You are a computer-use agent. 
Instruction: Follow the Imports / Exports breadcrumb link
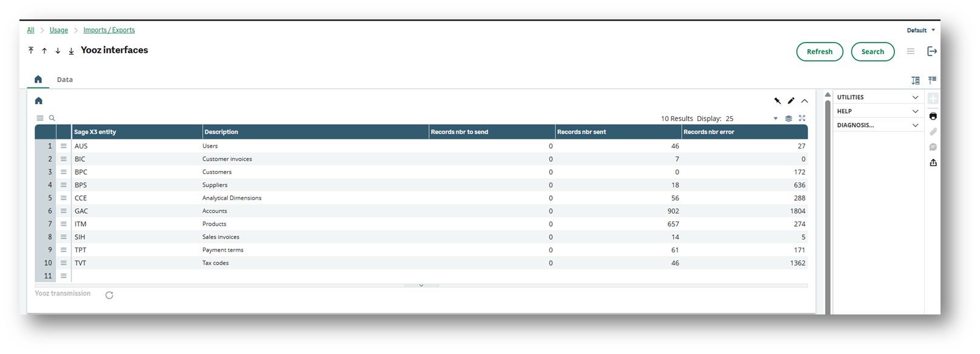click(109, 30)
